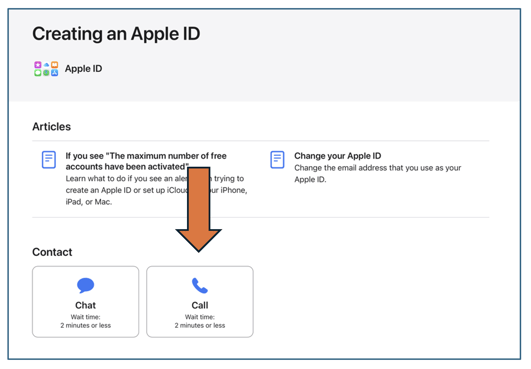
Task: Click the blue phone handset icon
Action: pyautogui.click(x=199, y=285)
